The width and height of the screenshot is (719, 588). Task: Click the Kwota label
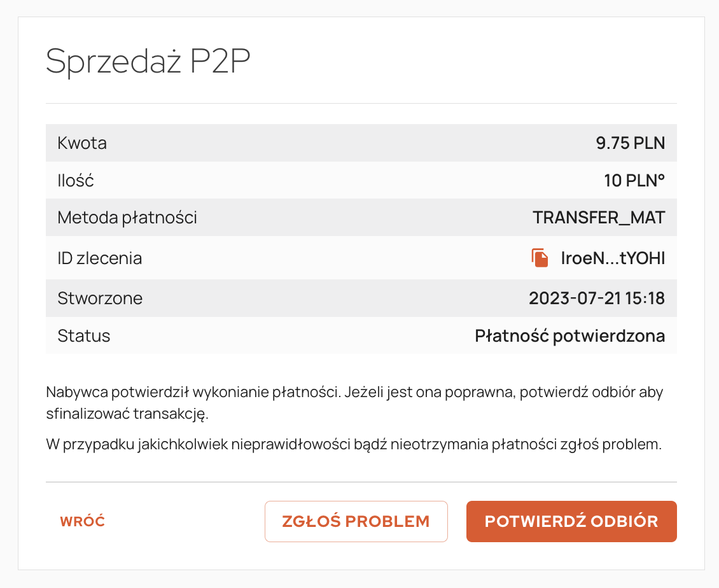click(x=82, y=143)
